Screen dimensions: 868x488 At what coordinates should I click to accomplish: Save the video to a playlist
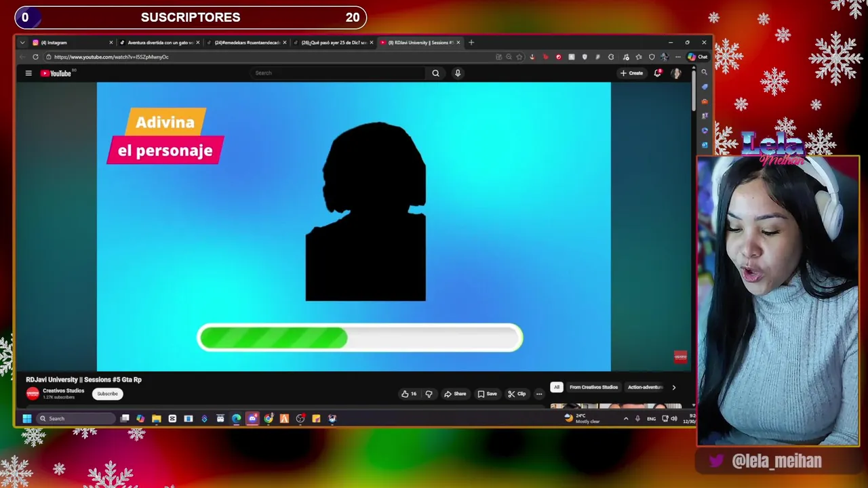(x=487, y=394)
